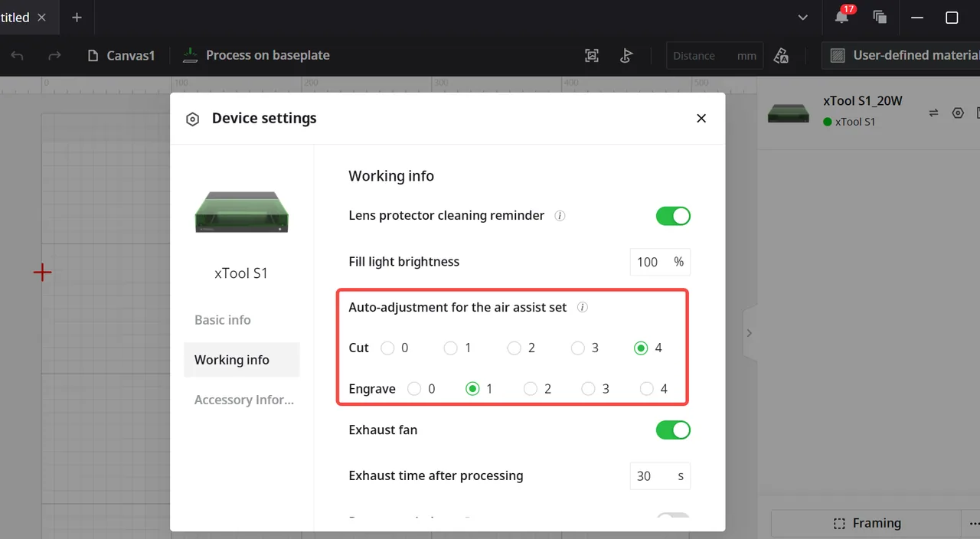Set Engrave air assist to 1

coord(472,389)
